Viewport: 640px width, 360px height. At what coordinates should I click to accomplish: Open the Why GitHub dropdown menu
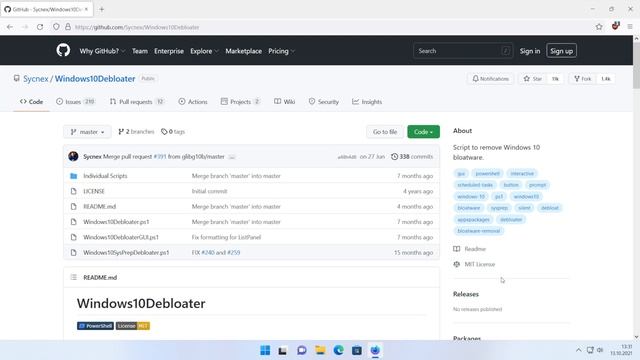[102, 51]
